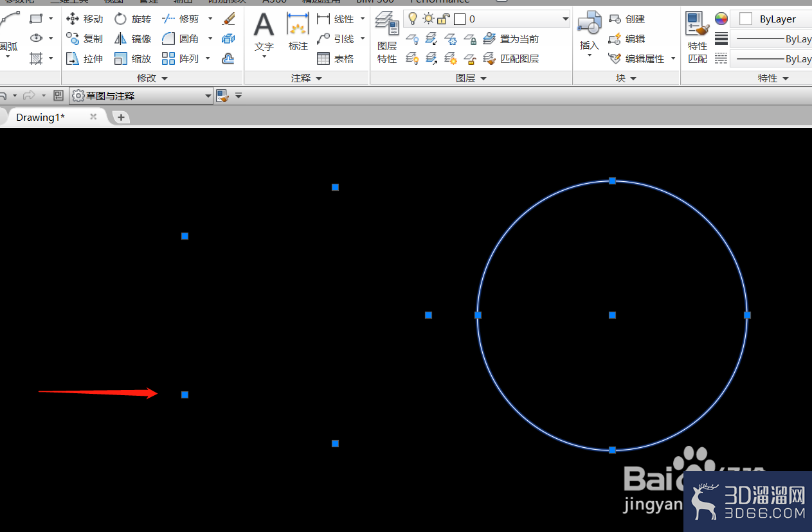Select the Scale (缩放) tool
This screenshot has width=812, height=532.
coord(132,59)
